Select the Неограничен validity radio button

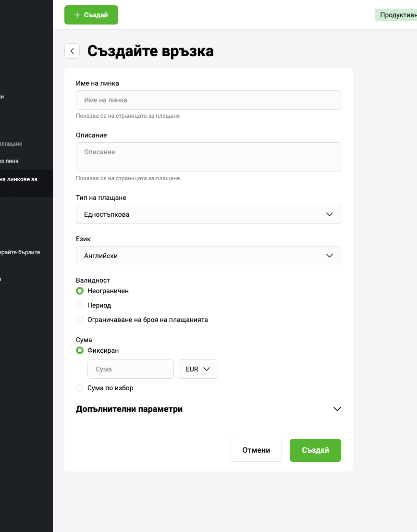(80, 291)
